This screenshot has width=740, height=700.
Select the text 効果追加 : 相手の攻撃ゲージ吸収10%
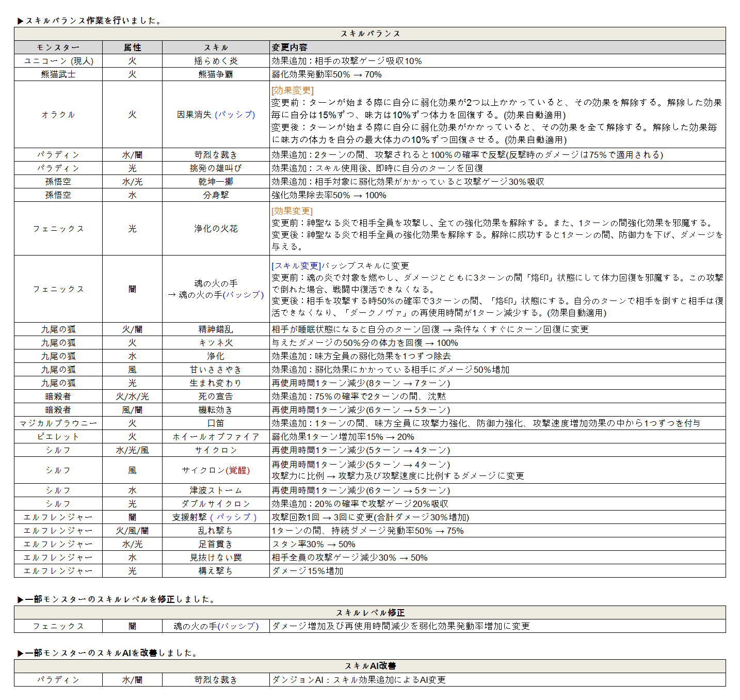tap(347, 61)
